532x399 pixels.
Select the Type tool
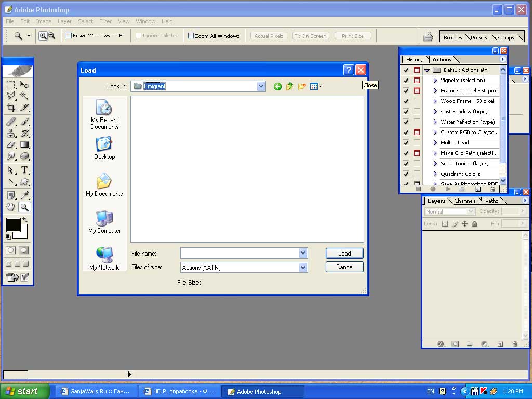coord(24,170)
